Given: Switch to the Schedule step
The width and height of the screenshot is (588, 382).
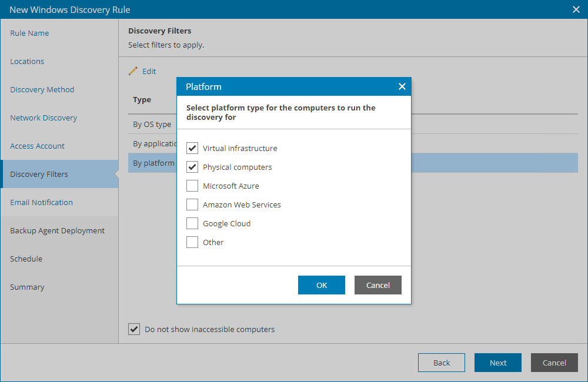Looking at the screenshot, I should [x=26, y=259].
